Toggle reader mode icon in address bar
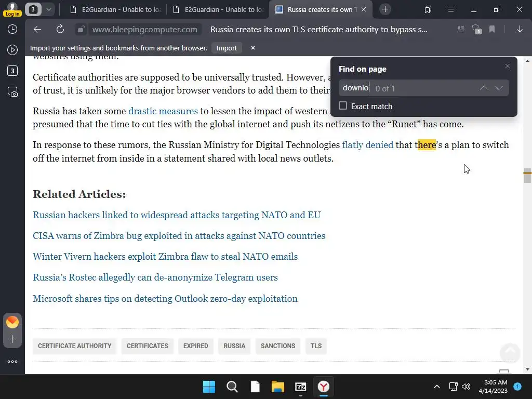Image resolution: width=532 pixels, height=399 pixels. point(461,30)
